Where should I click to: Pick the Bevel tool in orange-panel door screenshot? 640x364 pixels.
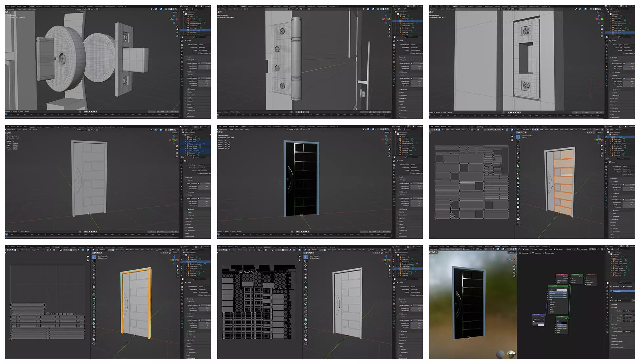coord(518,187)
